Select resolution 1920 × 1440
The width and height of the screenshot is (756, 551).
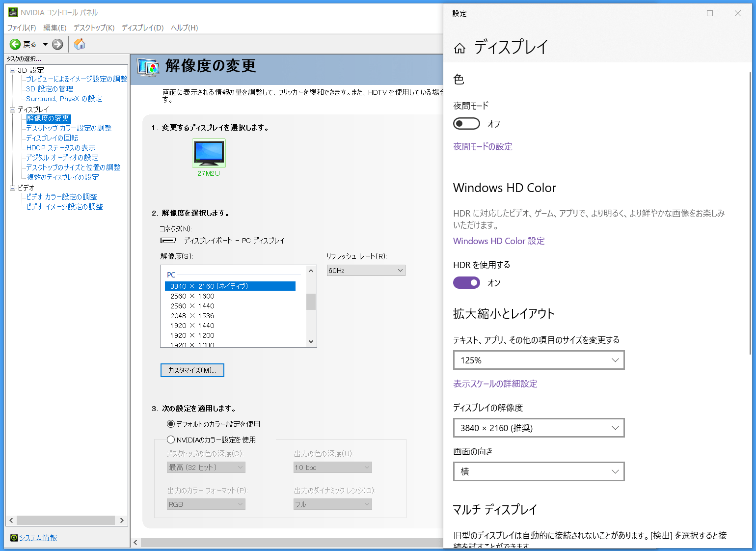click(192, 326)
